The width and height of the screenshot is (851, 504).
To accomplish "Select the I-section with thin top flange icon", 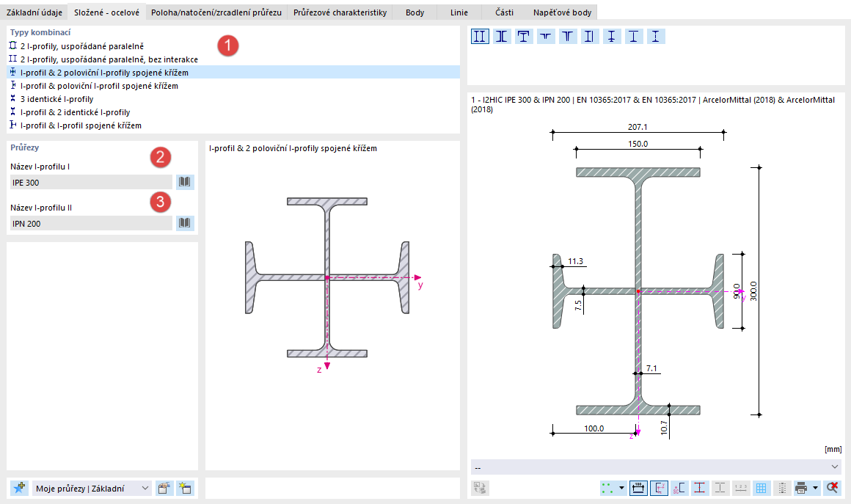I will coord(633,37).
